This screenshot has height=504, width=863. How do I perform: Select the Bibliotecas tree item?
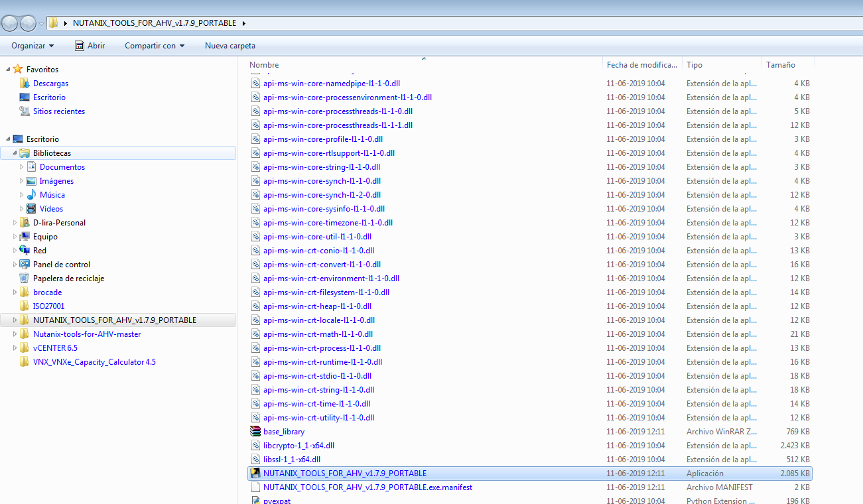point(118,153)
